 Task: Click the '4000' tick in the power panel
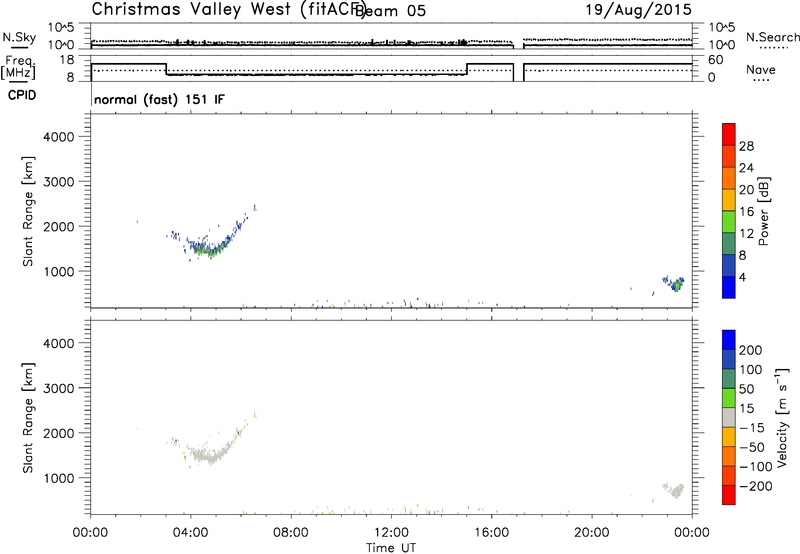pos(59,137)
